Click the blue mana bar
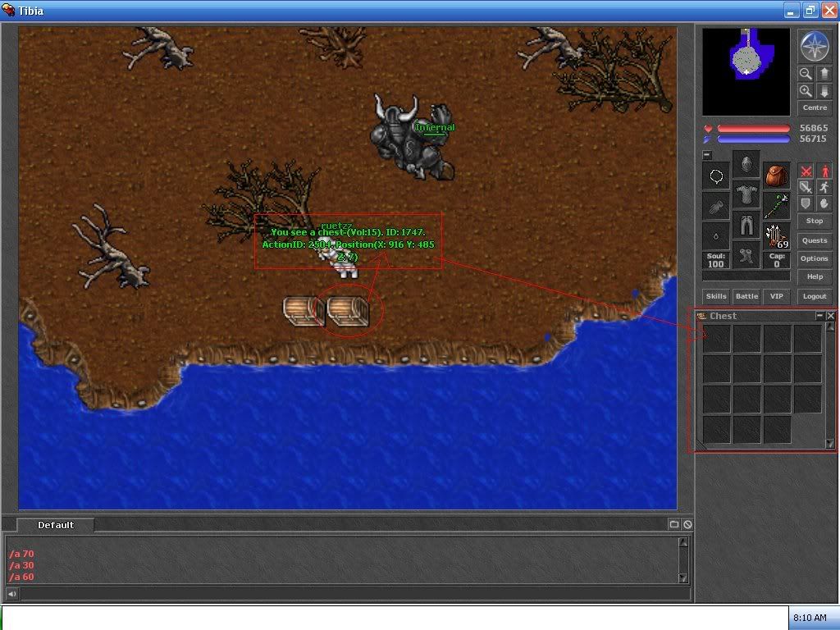Image resolution: width=840 pixels, height=630 pixels. point(753,139)
